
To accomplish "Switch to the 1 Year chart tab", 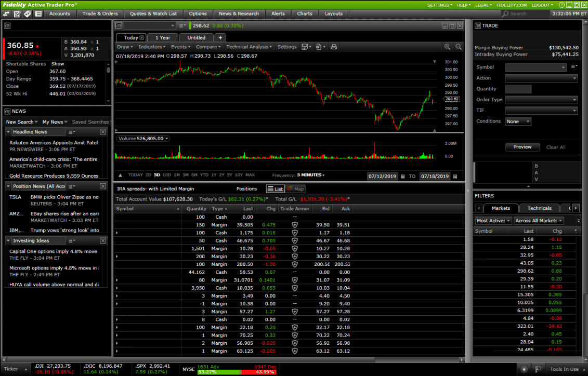I will pos(162,37).
